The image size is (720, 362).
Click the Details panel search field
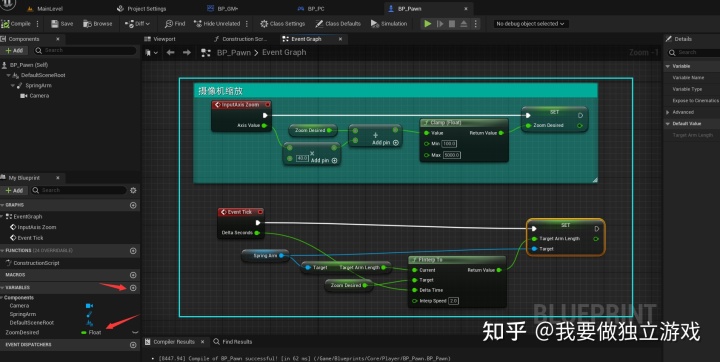click(x=693, y=53)
